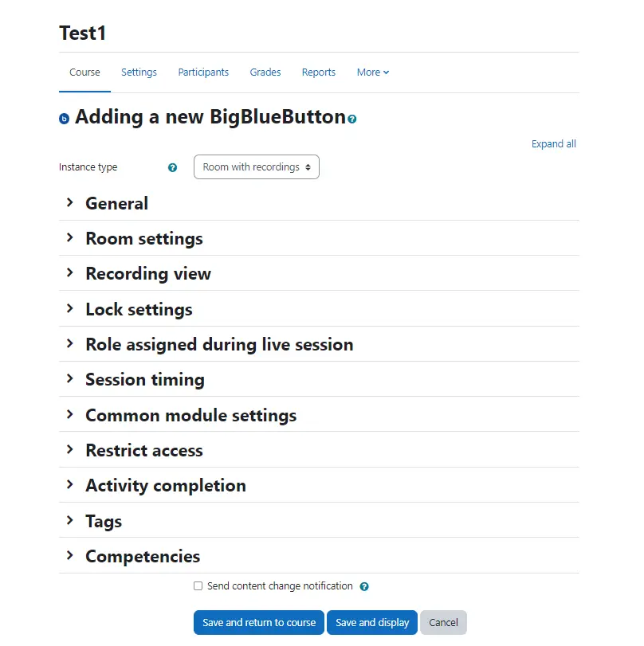644x646 pixels.
Task: Switch to the Participants tab
Action: coord(203,72)
